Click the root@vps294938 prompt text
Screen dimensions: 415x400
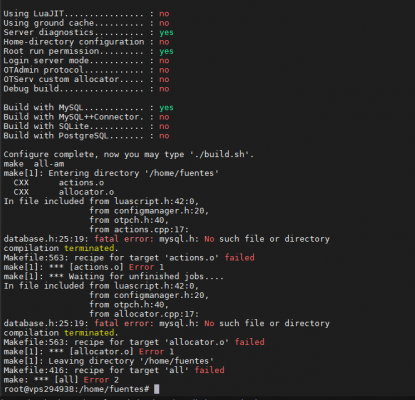click(76, 389)
